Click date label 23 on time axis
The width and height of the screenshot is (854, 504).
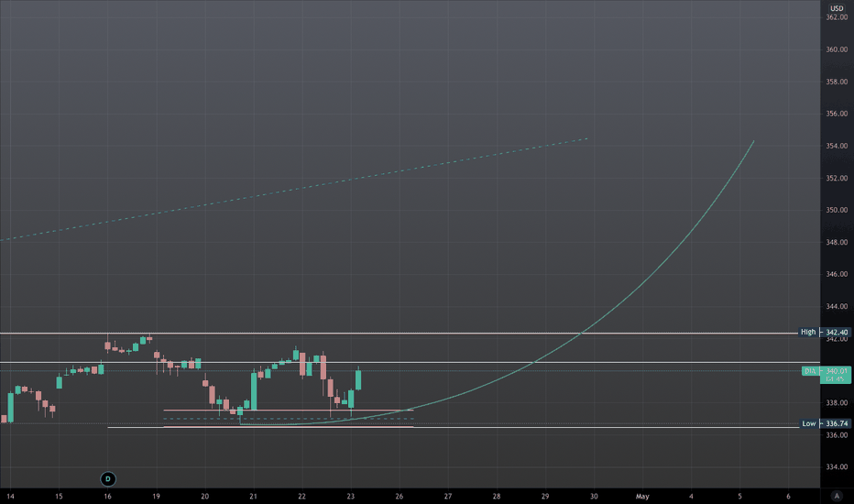tap(351, 497)
